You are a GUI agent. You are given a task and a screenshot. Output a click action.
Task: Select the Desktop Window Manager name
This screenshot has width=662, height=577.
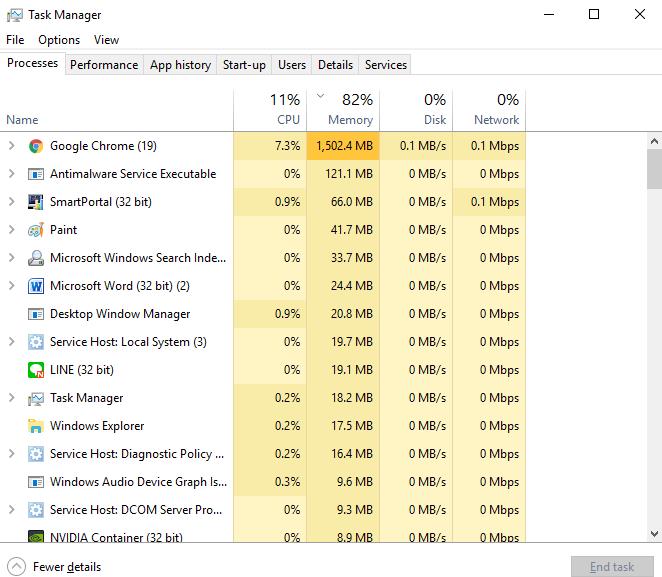point(120,314)
